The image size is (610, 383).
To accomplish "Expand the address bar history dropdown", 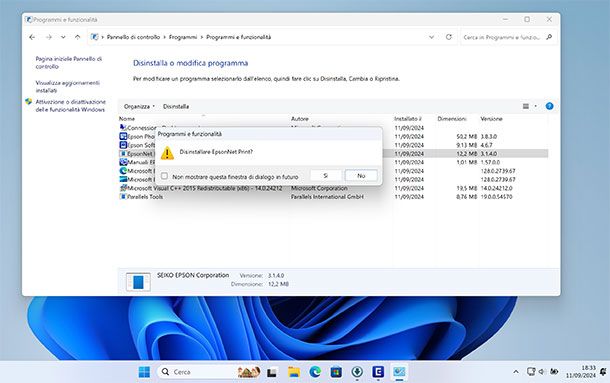I will coord(431,37).
